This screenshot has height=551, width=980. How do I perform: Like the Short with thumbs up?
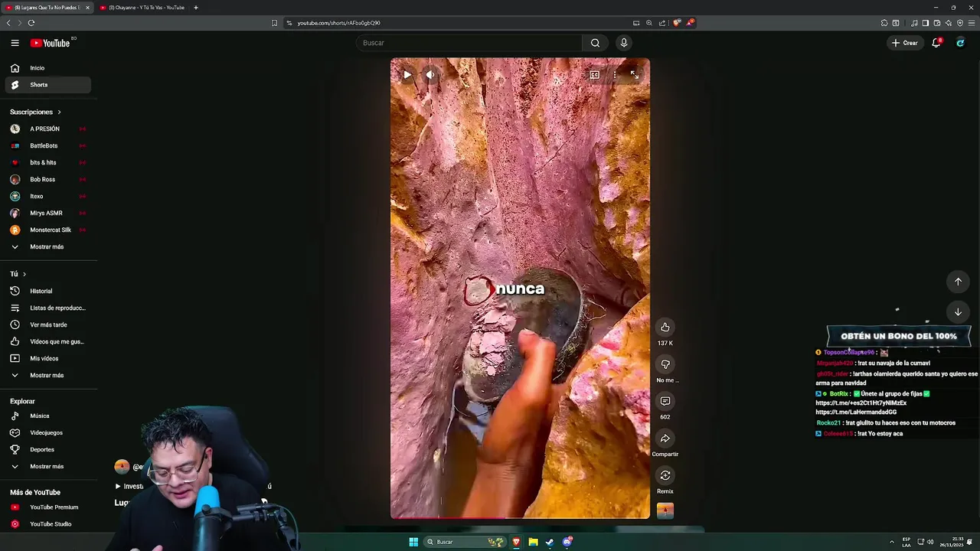[665, 328]
